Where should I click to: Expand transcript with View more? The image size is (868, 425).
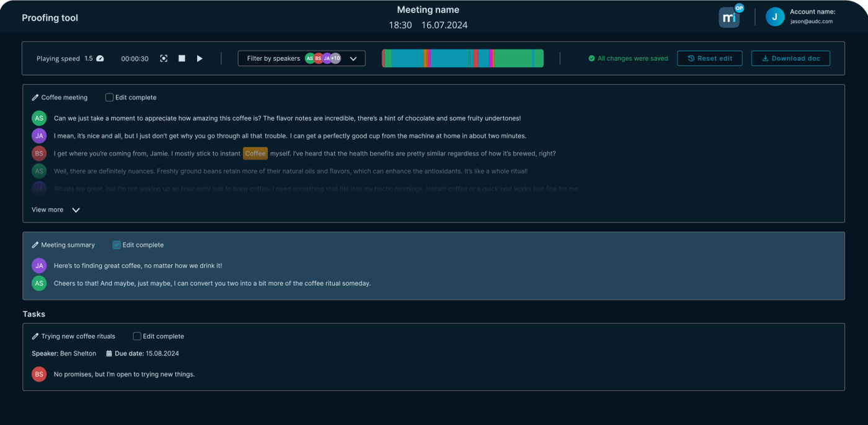point(56,210)
